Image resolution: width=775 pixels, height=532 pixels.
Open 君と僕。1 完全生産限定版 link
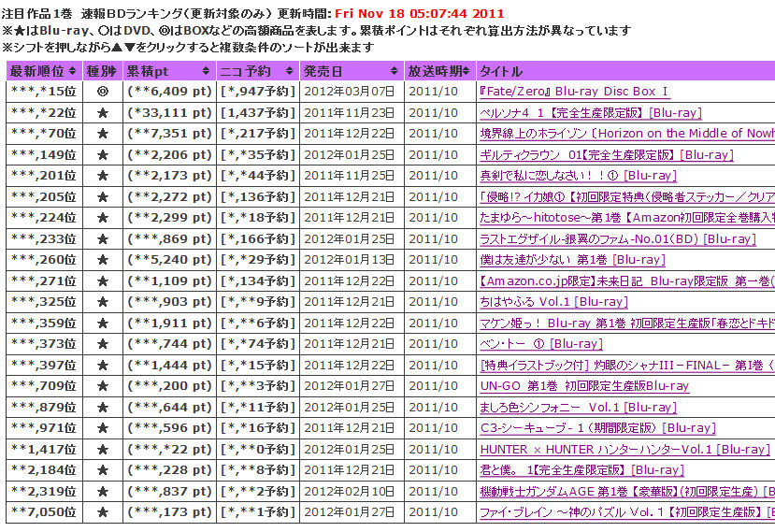point(581,469)
